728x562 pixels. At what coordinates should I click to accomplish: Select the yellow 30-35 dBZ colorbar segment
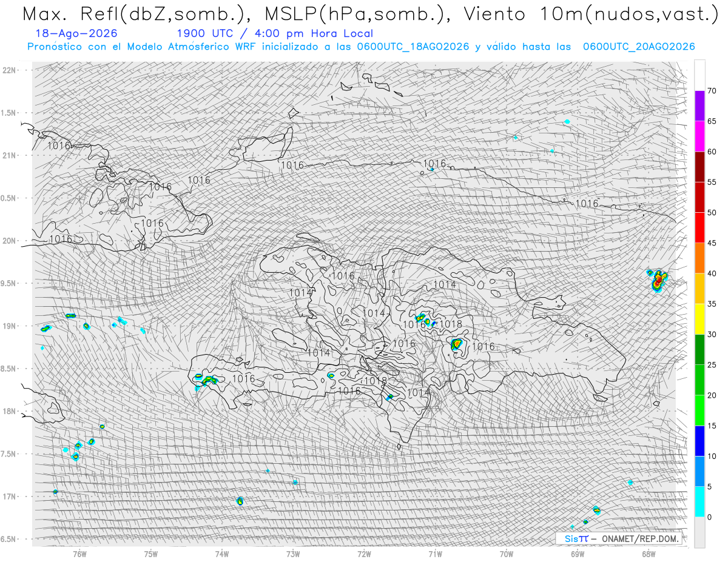(x=699, y=319)
